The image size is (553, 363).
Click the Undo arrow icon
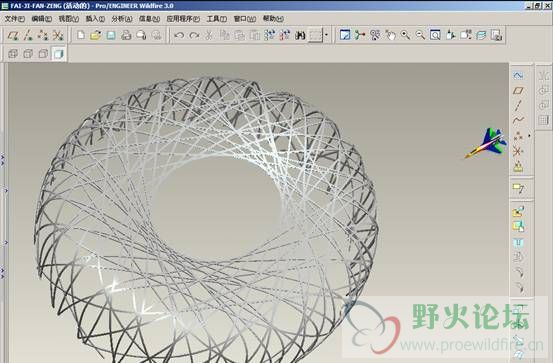click(x=179, y=35)
